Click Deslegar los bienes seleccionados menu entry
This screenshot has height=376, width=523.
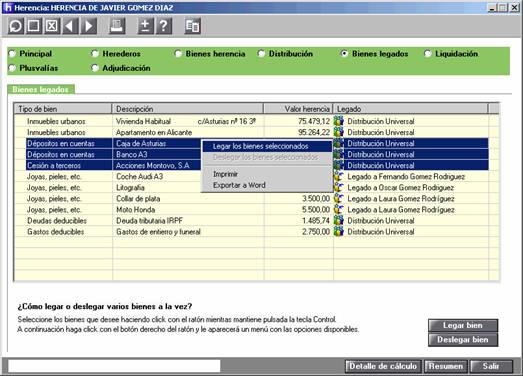[x=267, y=157]
